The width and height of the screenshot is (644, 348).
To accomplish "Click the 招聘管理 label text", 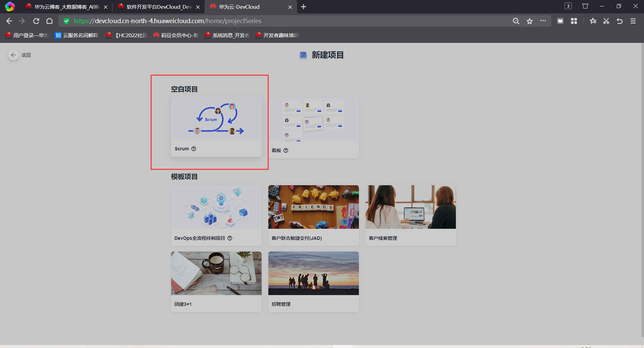I will (281, 304).
